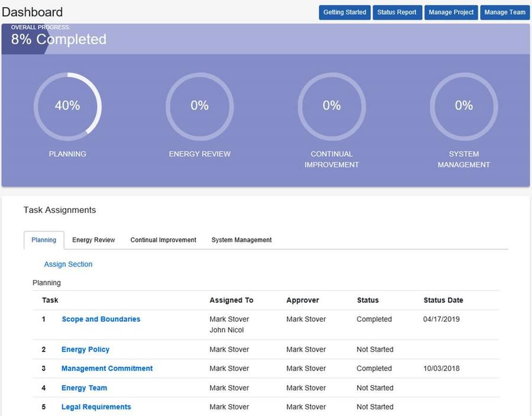Click the Assigned To column header
This screenshot has width=532, height=416.
pyautogui.click(x=231, y=300)
